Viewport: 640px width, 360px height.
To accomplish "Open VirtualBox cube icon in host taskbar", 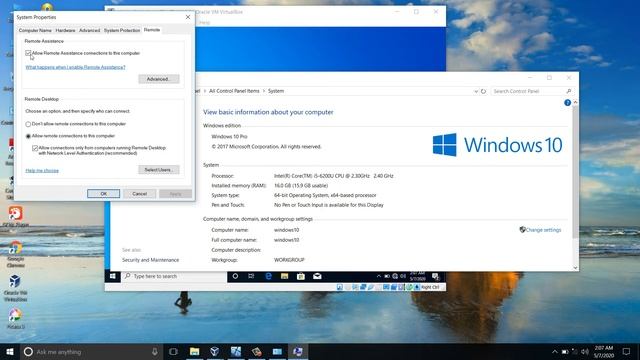I will point(215,352).
